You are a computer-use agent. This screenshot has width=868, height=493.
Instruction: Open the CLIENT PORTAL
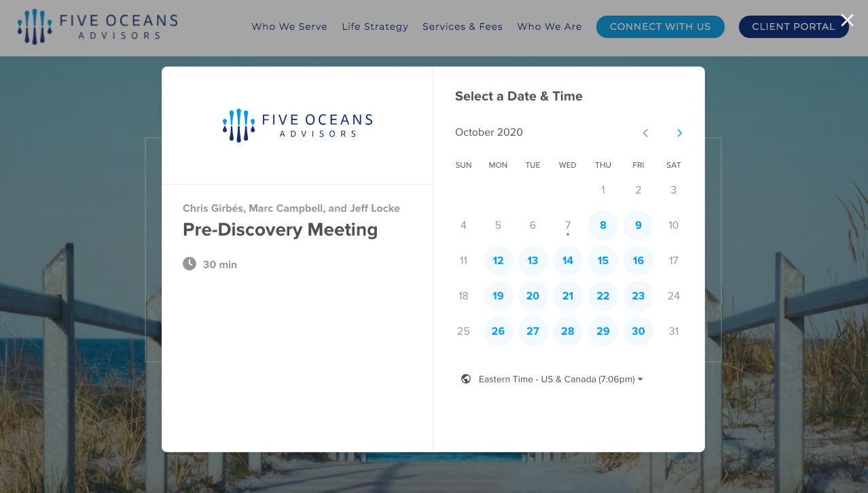(x=793, y=26)
